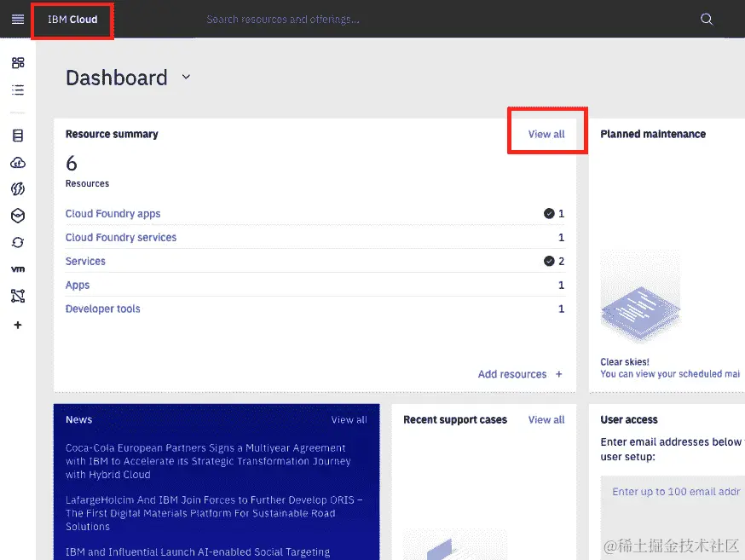
Task: Open the LafargeHolcim ORIS news article
Action: [x=214, y=513]
